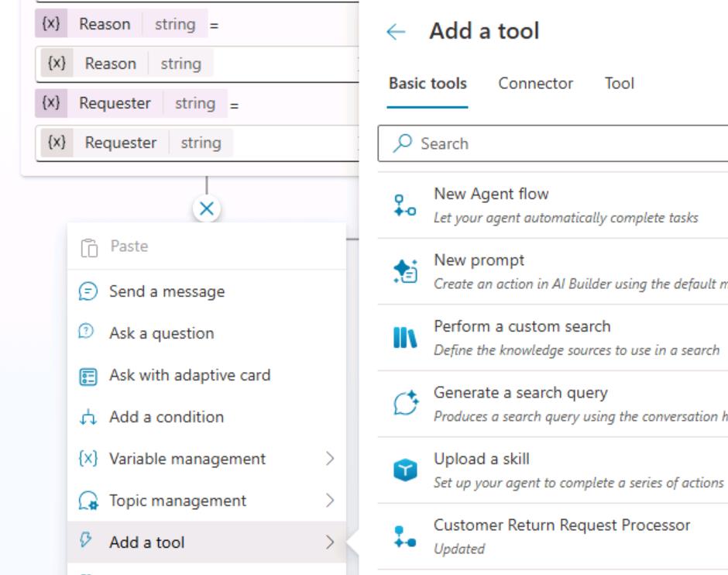Select Ask with adaptive card
Image resolution: width=728 pixels, height=575 pixels.
point(207,375)
